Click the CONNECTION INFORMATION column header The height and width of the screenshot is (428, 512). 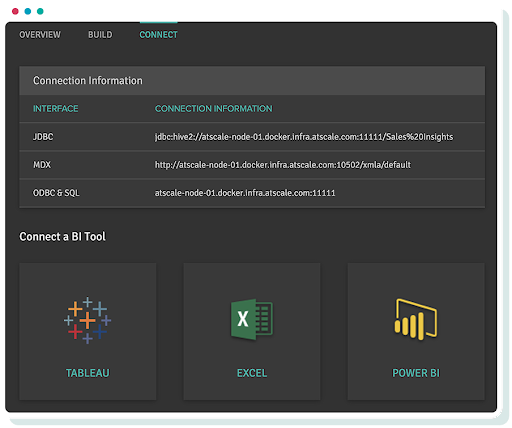pyautogui.click(x=213, y=109)
